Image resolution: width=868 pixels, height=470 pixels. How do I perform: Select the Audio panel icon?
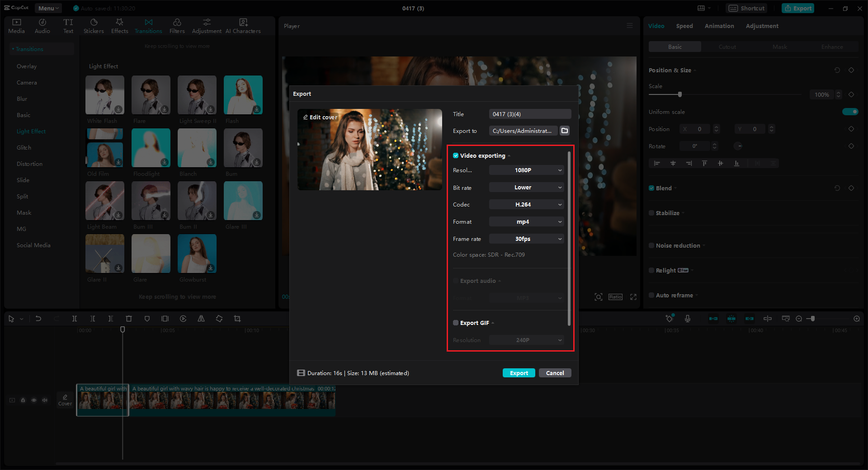(x=42, y=25)
